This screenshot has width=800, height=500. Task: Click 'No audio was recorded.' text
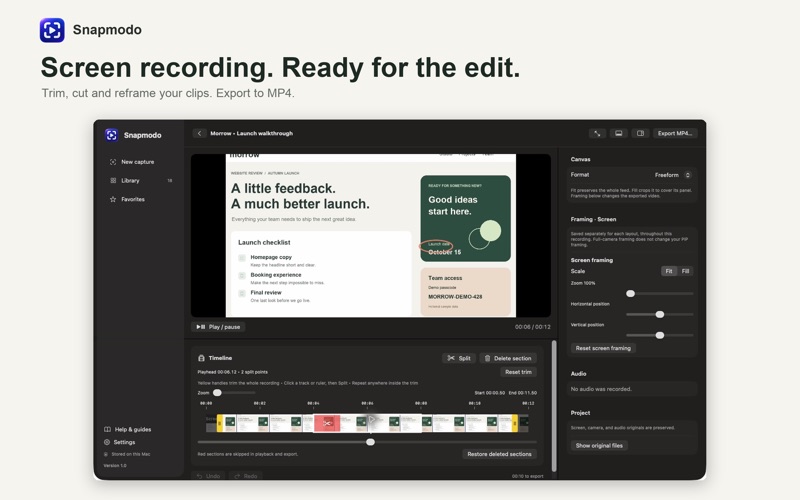click(601, 389)
